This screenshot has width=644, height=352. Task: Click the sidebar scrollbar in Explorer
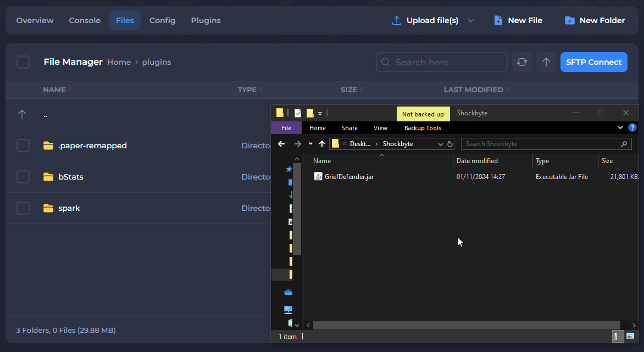click(x=297, y=209)
